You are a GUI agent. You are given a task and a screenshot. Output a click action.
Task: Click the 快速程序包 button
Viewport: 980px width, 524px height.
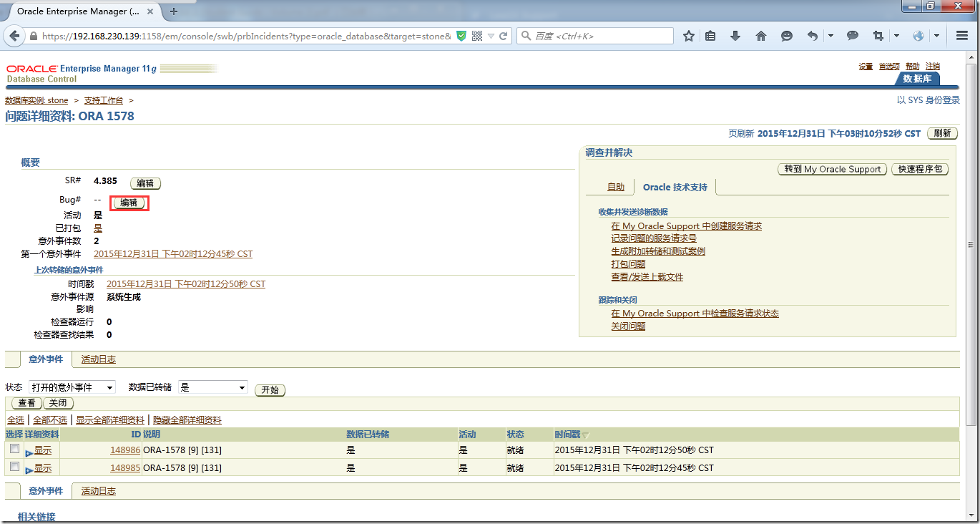(920, 169)
